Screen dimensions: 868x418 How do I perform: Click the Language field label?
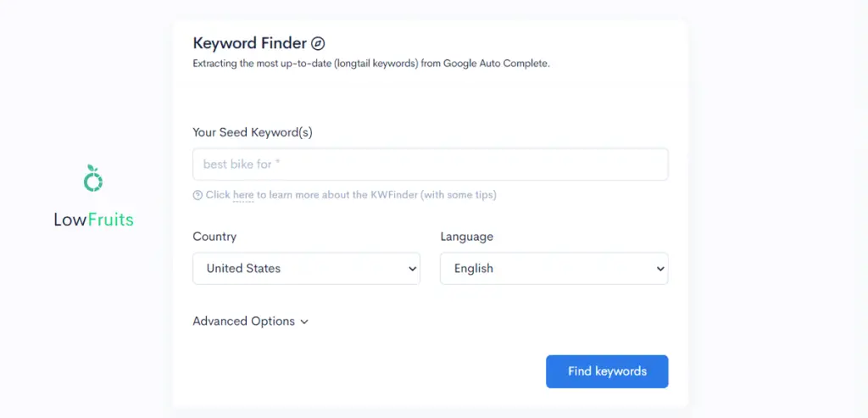click(x=467, y=237)
